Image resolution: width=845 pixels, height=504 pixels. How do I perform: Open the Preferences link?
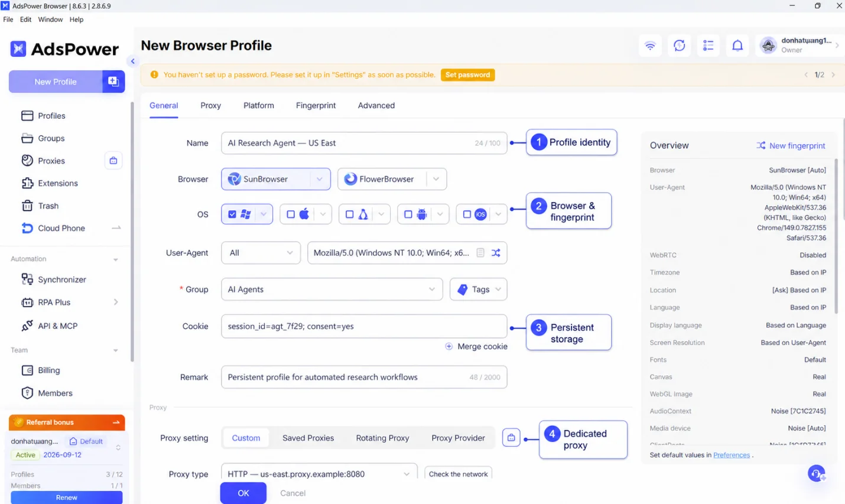[x=732, y=455]
